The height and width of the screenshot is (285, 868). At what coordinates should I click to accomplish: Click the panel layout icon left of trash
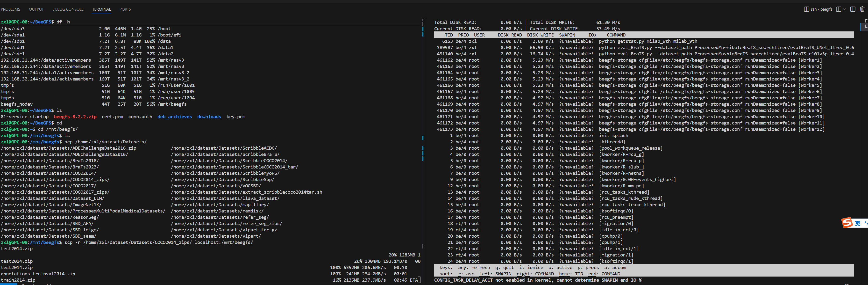[x=853, y=9]
